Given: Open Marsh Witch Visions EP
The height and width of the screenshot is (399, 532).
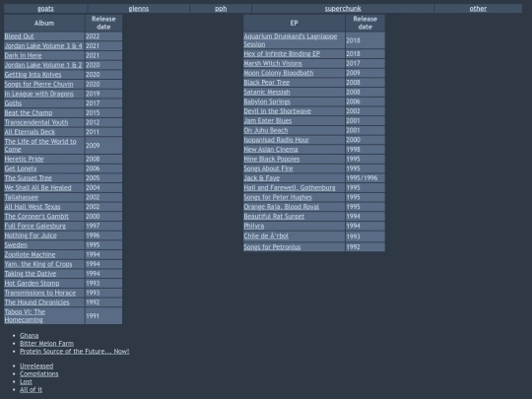Looking at the screenshot, I should coord(273,63).
